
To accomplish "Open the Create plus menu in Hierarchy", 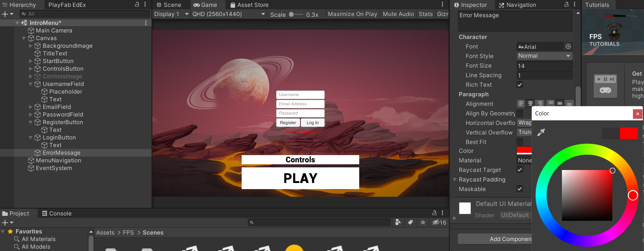I will 8,14.
